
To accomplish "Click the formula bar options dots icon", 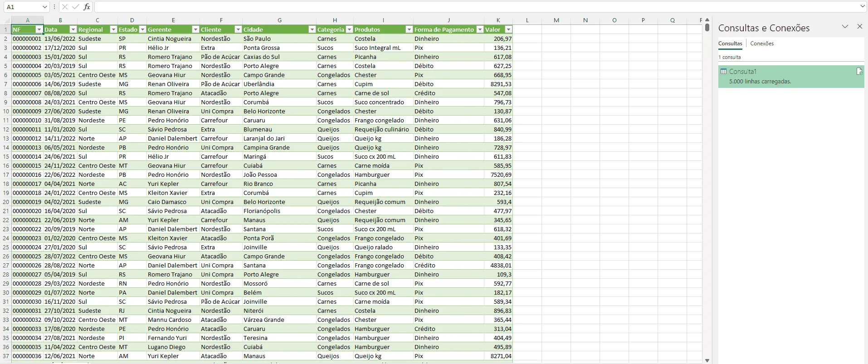I will [x=54, y=7].
